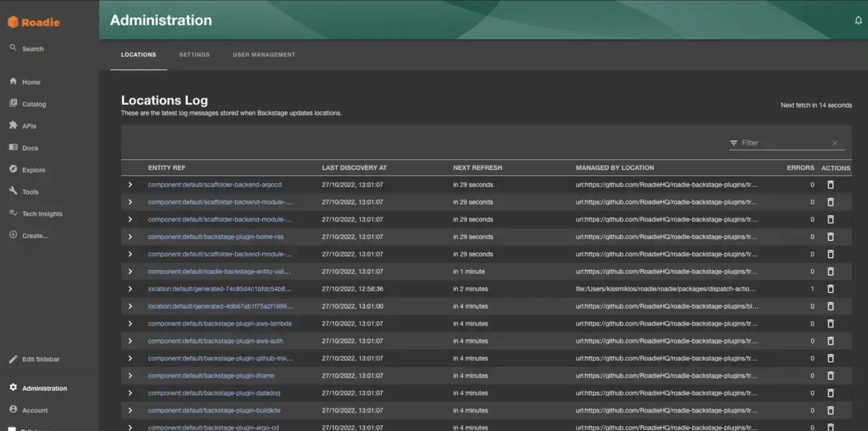Open component backstage-plugin-aws-auth link
Screen dimensions: 868x431
coord(215,341)
